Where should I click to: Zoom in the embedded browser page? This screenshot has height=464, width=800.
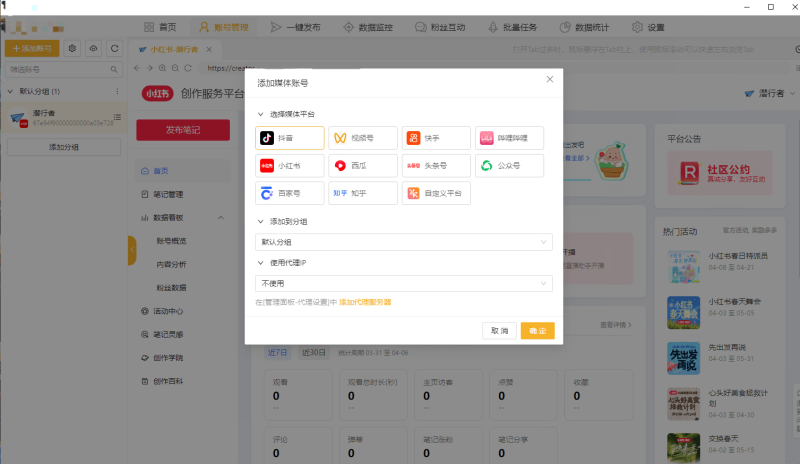[x=162, y=68]
